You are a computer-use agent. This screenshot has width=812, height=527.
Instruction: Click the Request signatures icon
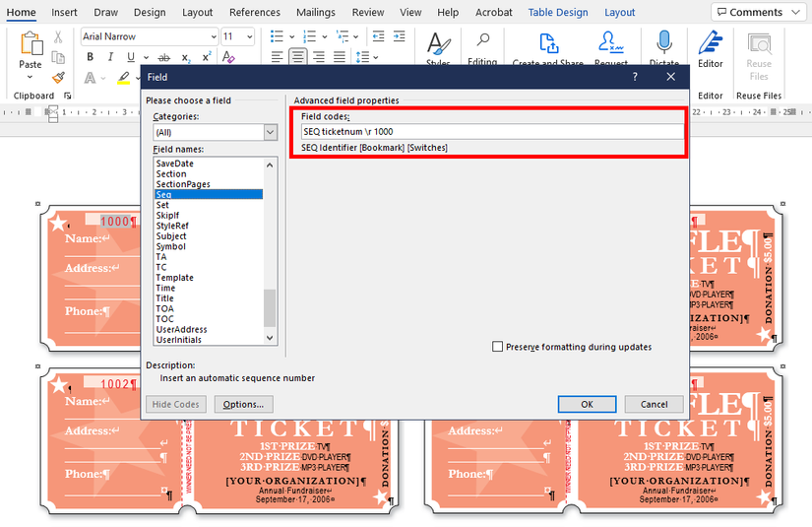(x=611, y=42)
